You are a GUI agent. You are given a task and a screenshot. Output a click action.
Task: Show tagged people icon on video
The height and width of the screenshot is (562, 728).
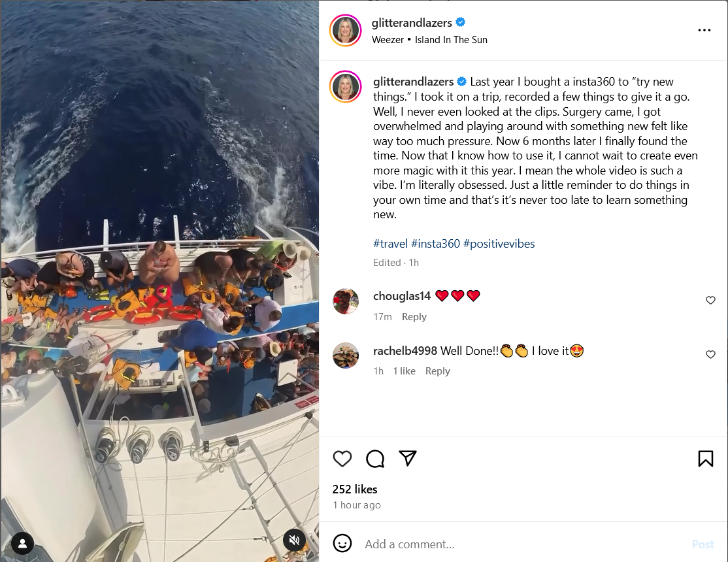coord(22,543)
